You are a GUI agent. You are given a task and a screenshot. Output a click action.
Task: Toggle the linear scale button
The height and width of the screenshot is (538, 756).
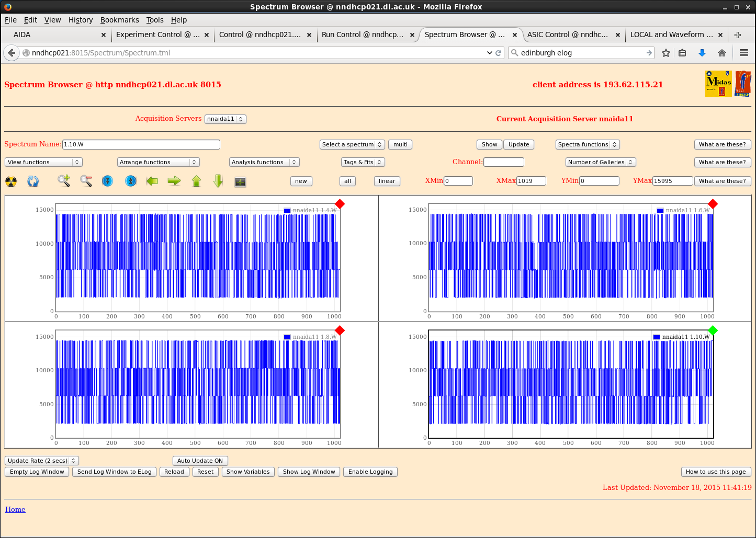[387, 181]
